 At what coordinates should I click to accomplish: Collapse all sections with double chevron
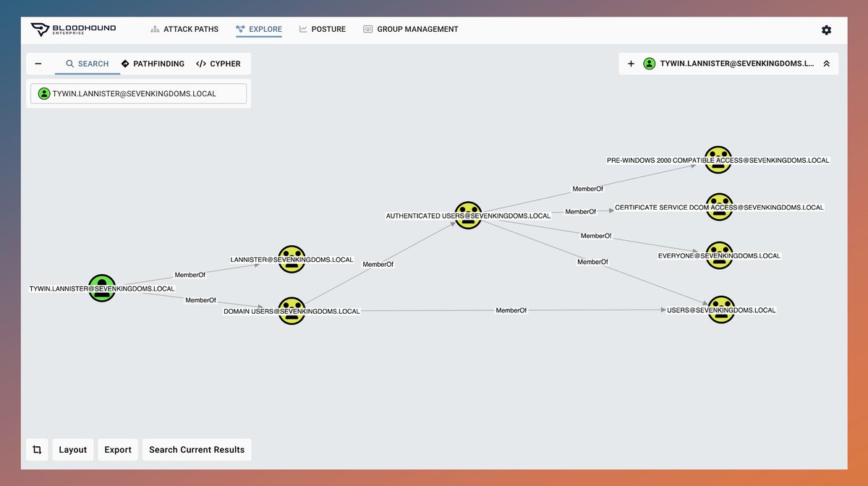click(826, 64)
